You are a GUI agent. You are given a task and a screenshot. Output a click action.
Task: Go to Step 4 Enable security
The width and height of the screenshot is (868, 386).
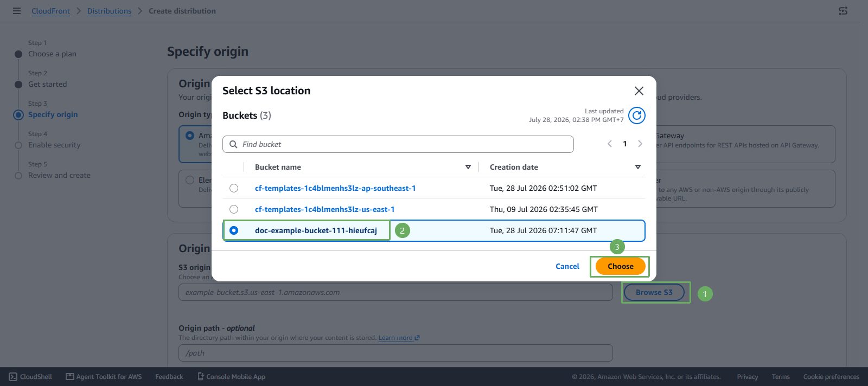[54, 145]
